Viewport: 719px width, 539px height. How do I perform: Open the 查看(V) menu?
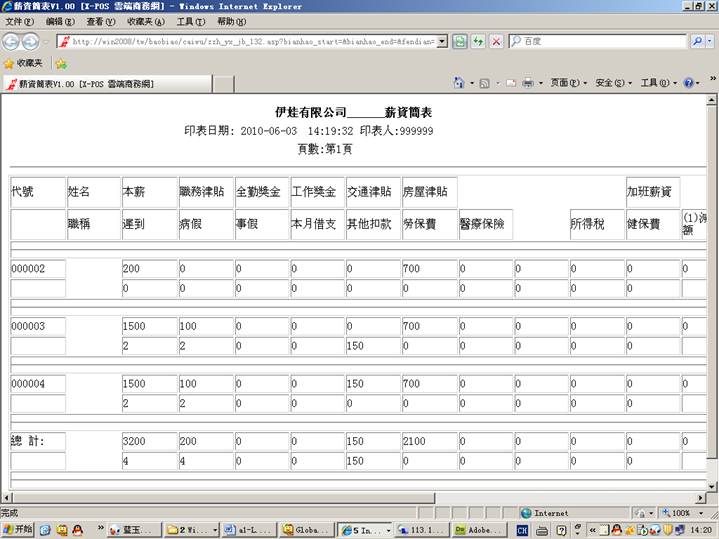[100, 21]
